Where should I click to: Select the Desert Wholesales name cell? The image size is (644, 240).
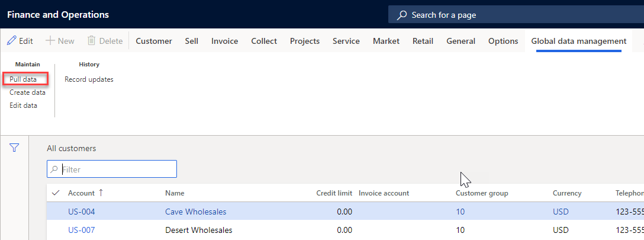point(199,230)
